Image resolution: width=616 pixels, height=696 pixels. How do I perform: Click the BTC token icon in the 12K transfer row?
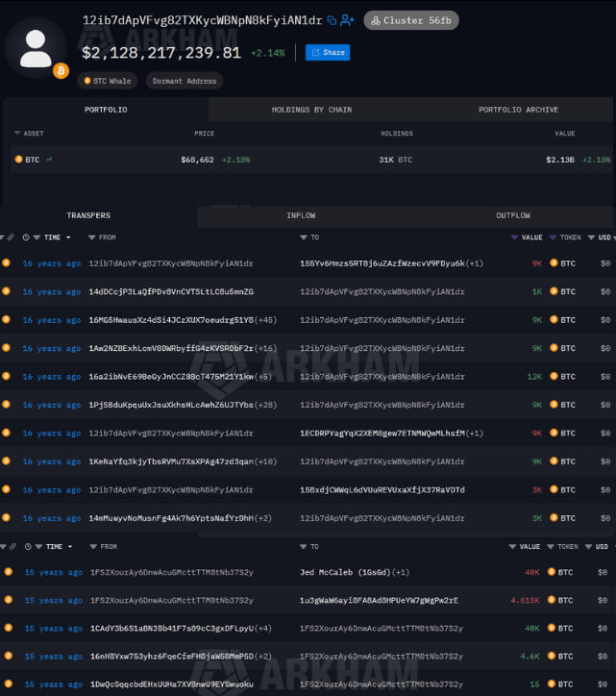[554, 376]
